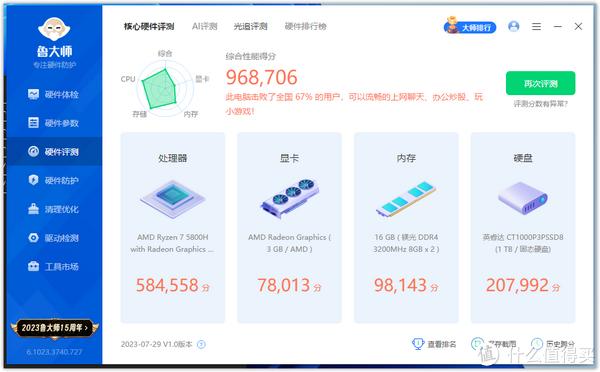Click the 评测分数有异常? link

click(x=540, y=104)
